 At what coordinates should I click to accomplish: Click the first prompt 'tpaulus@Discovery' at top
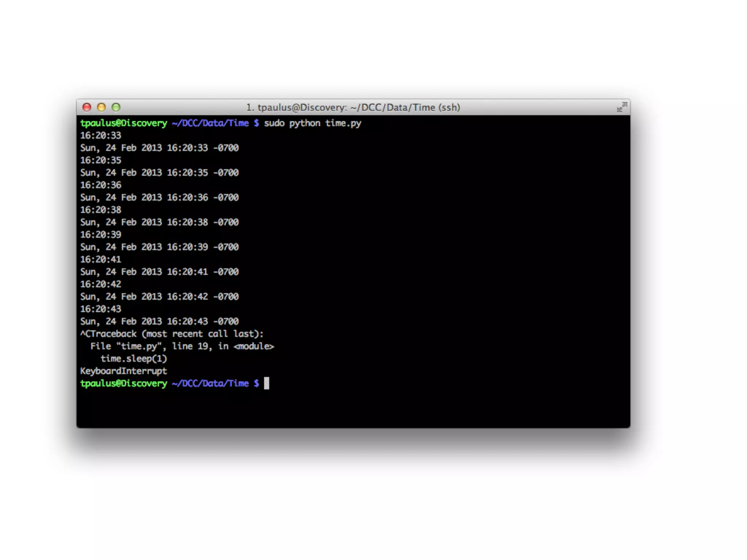coord(124,123)
